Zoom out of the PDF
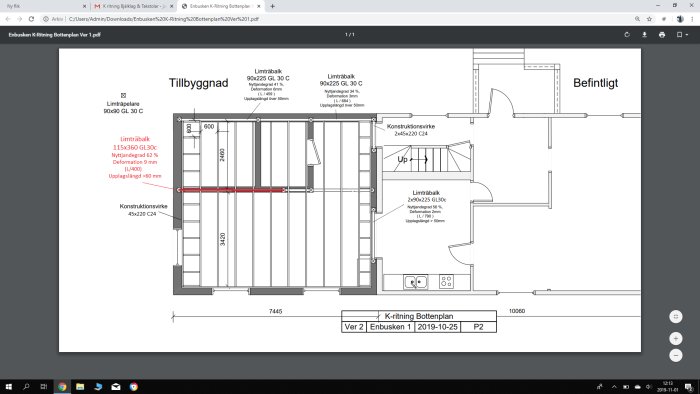Screen dimensions: 700x394 click(675, 355)
